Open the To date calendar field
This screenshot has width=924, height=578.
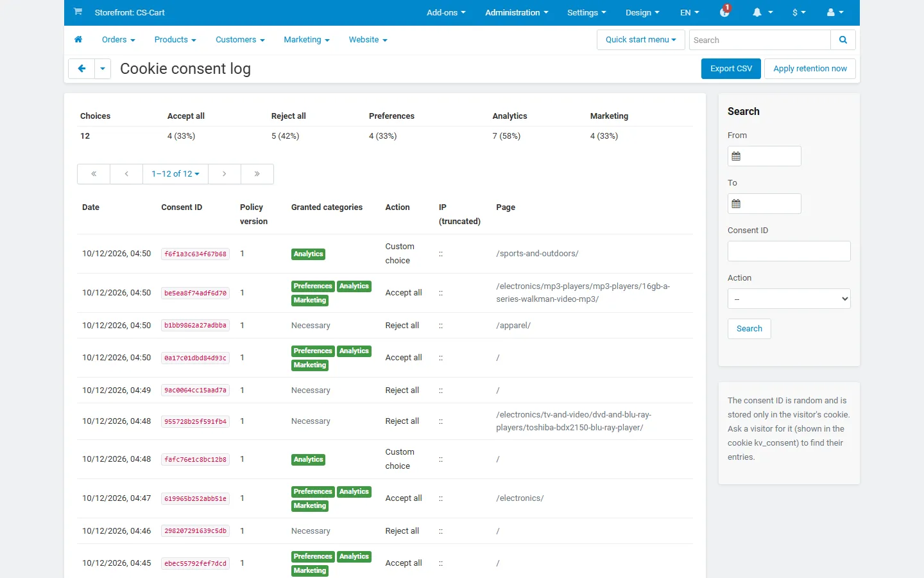pyautogui.click(x=764, y=204)
